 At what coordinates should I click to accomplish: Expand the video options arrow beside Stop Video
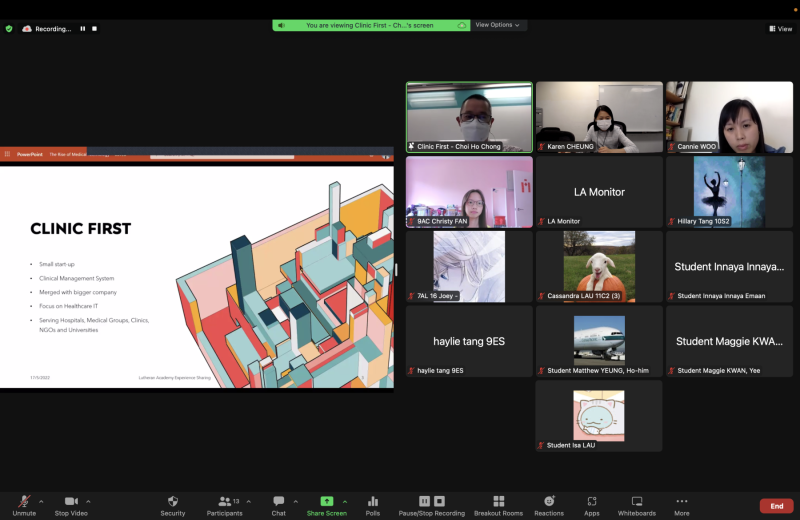coord(88,501)
